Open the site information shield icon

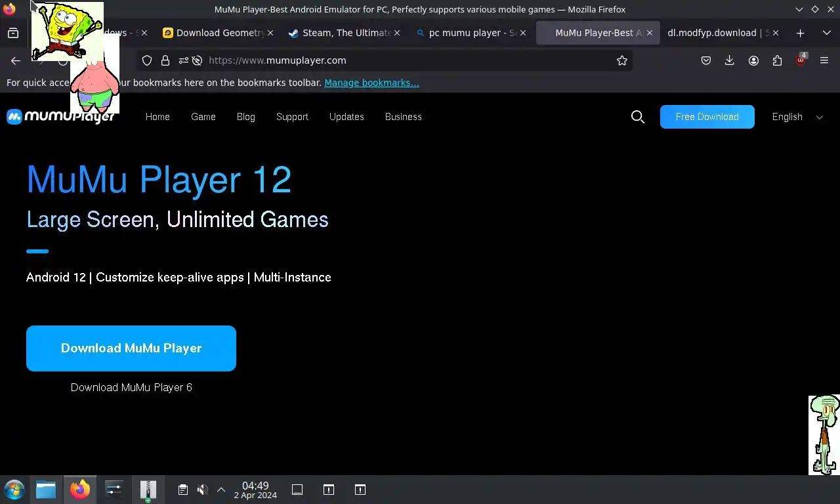click(147, 60)
